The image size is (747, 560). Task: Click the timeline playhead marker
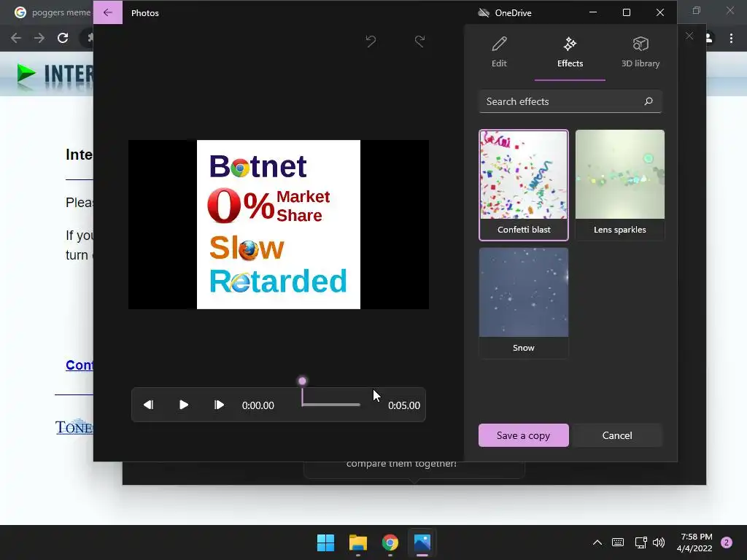(302, 381)
